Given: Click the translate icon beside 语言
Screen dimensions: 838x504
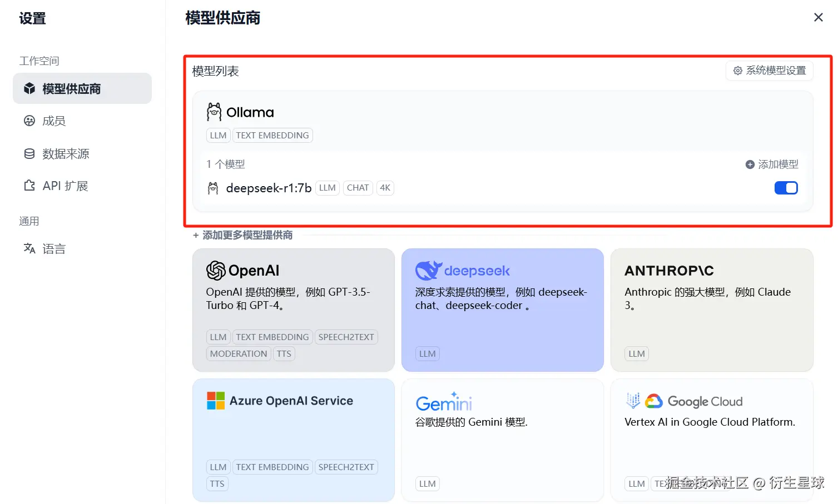Looking at the screenshot, I should (29, 248).
